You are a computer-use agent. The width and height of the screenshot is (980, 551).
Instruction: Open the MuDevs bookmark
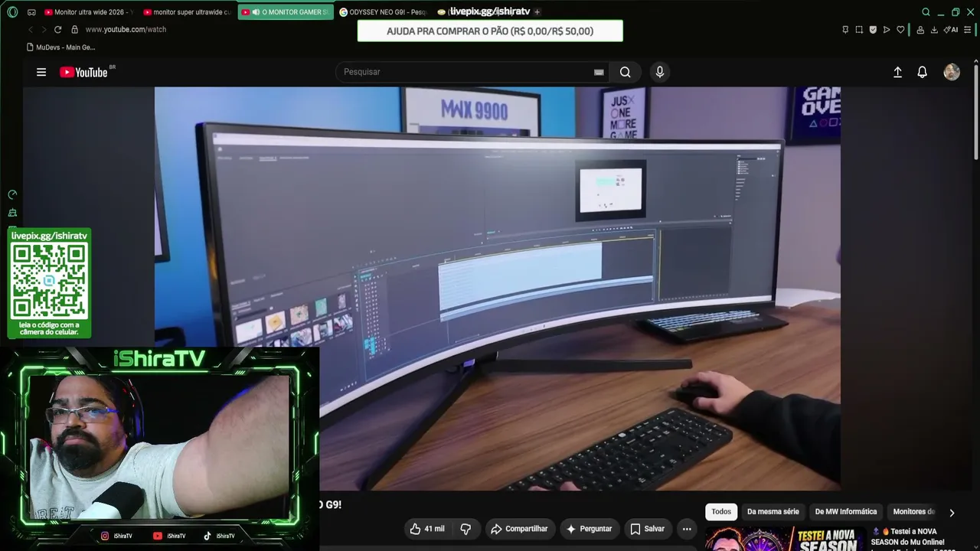(60, 47)
